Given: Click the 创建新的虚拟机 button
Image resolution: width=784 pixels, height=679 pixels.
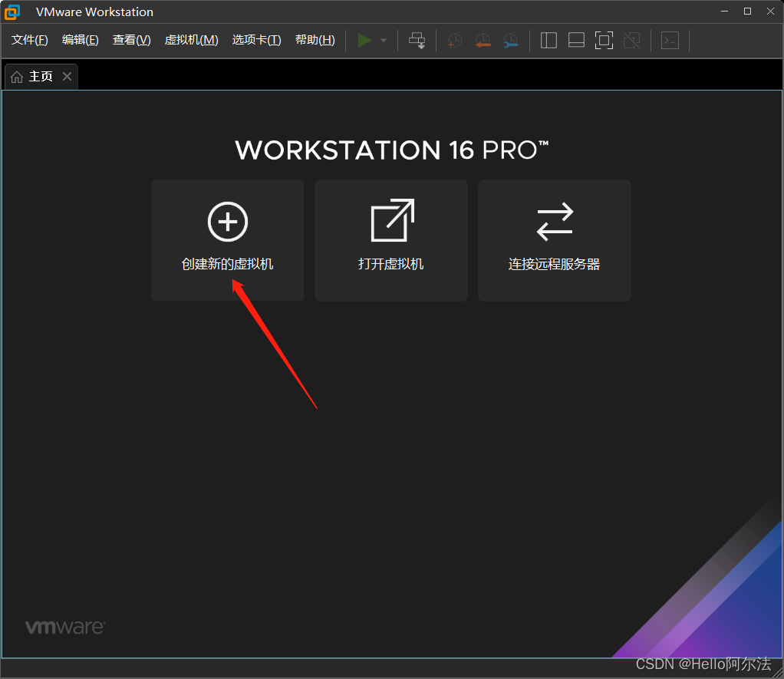Looking at the screenshot, I should [x=228, y=240].
